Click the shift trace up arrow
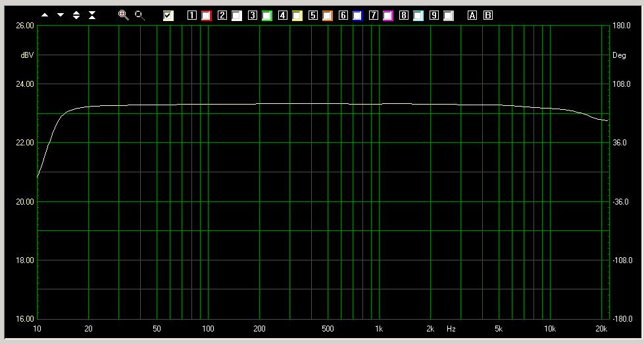The height and width of the screenshot is (344, 644). 45,15
